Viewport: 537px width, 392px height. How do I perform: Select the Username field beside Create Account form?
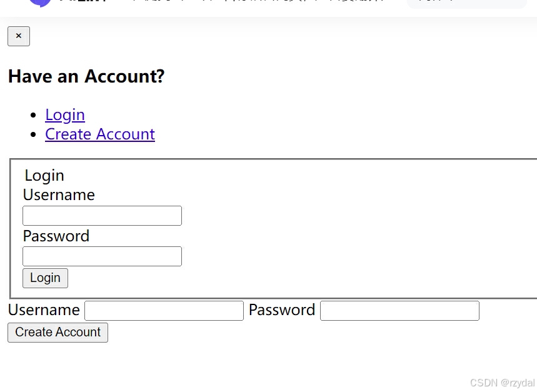click(x=164, y=311)
